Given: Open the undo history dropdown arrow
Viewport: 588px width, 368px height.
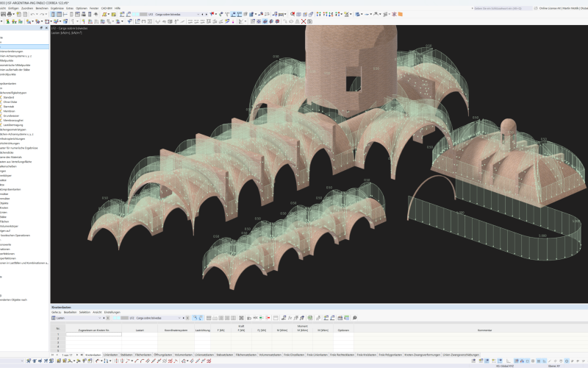Looking at the screenshot, I should click(37, 14).
